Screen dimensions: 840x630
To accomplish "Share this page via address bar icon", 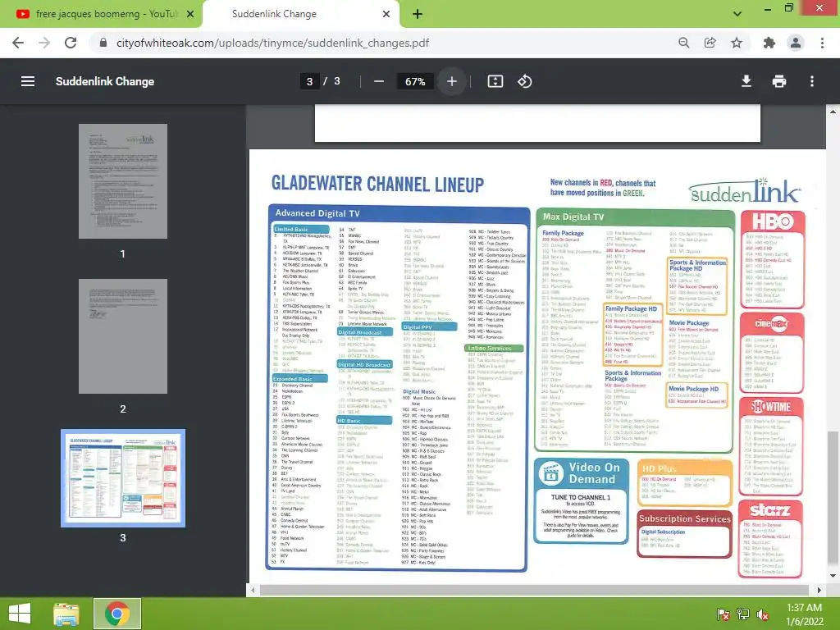I will 710,43.
